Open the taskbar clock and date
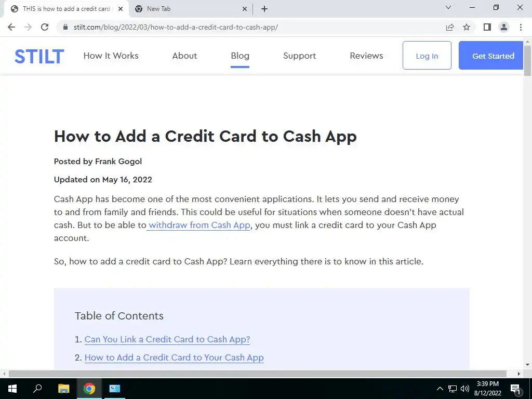 pos(487,389)
